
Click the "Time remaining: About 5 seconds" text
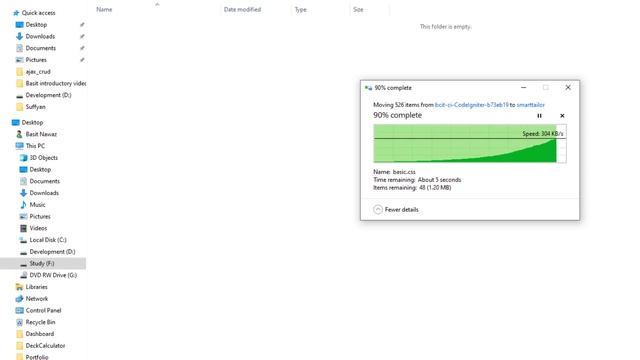[417, 180]
